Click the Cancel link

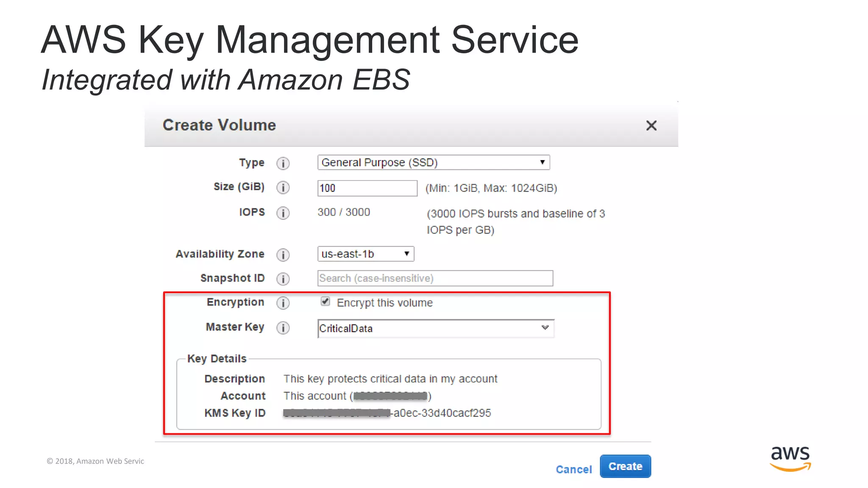pos(574,469)
